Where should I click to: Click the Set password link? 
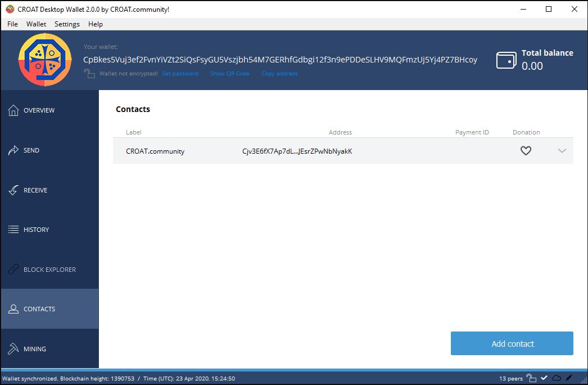[x=180, y=74]
